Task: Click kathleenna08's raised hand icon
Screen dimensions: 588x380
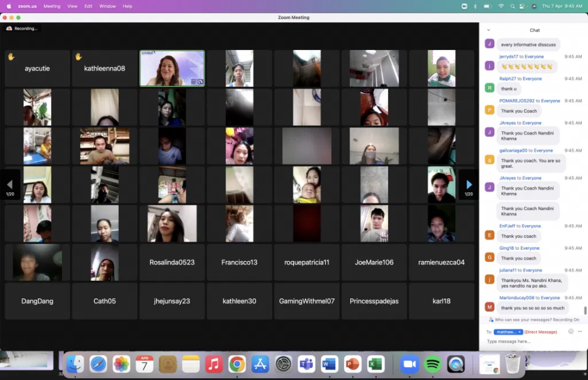Action: 78,57
